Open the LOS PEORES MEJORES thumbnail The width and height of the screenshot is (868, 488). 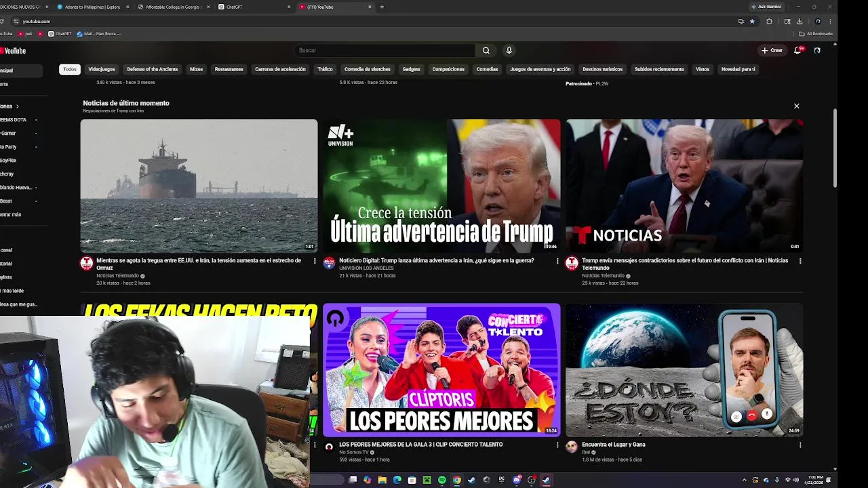(x=441, y=370)
